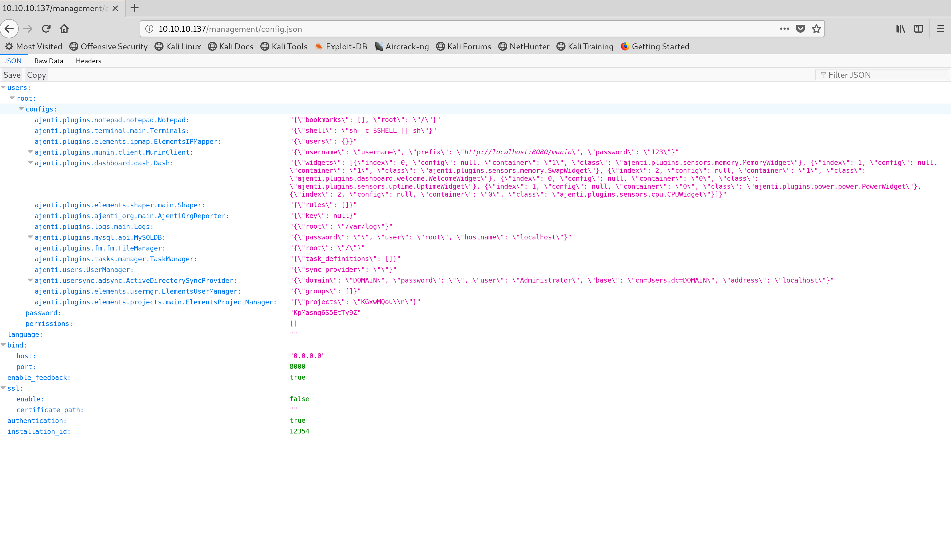Show site information icon in address bar
The image size is (951, 560).
click(x=149, y=29)
